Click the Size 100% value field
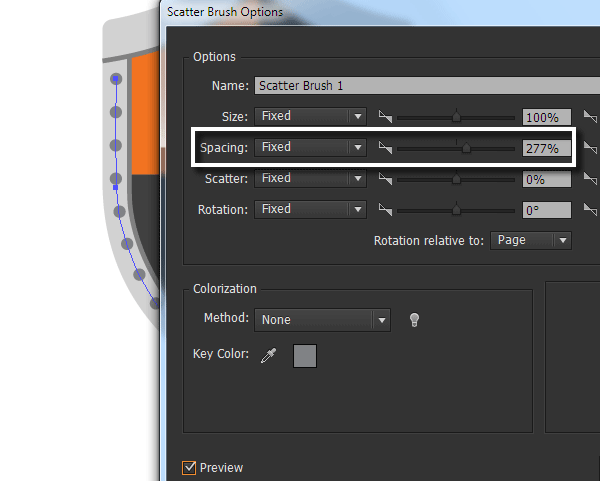600x481 pixels. click(x=547, y=117)
